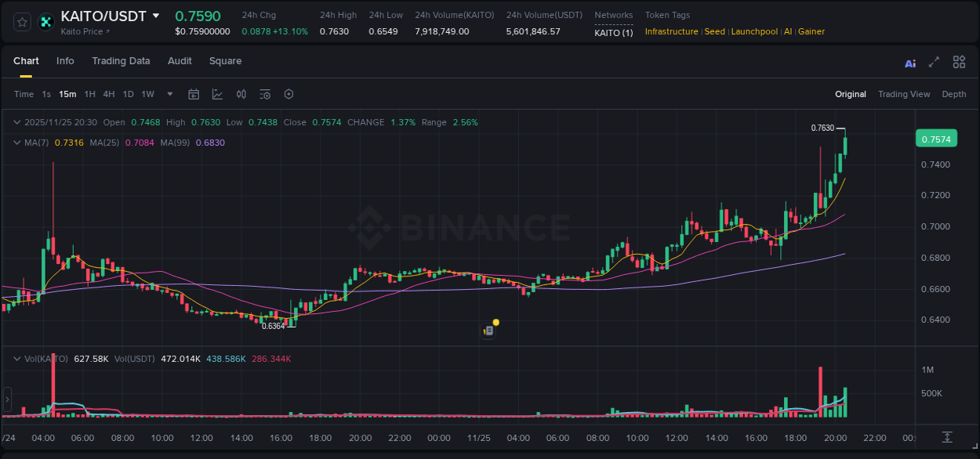The height and width of the screenshot is (459, 980).
Task: Click the Launchpool token tag
Action: click(x=754, y=31)
